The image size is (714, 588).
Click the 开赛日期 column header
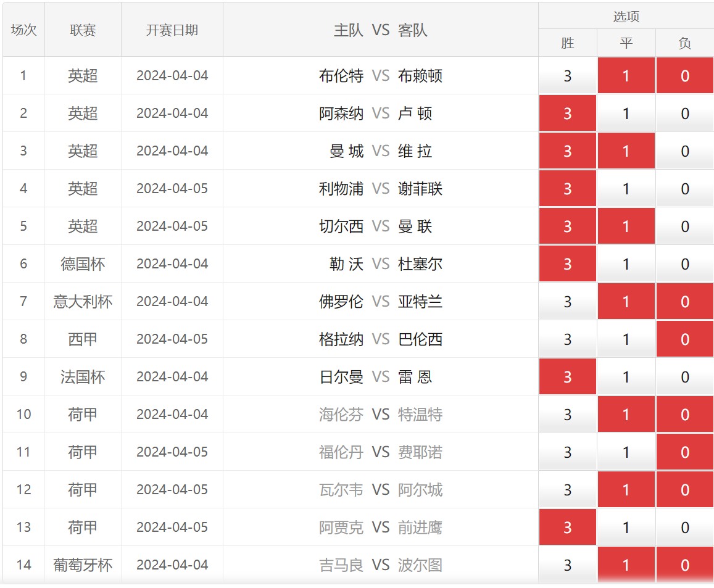click(172, 30)
